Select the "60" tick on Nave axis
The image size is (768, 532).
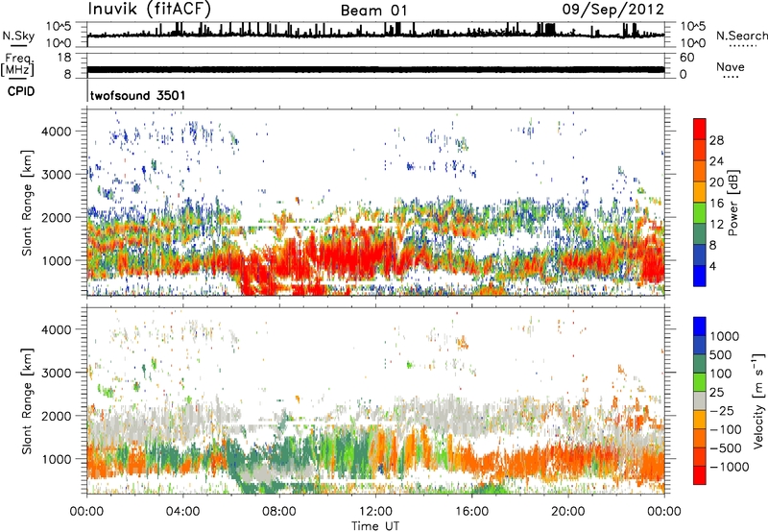pos(686,58)
